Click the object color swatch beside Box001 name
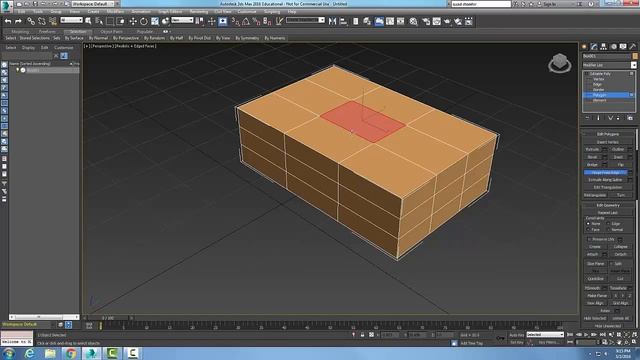640x360 pixels. (634, 56)
